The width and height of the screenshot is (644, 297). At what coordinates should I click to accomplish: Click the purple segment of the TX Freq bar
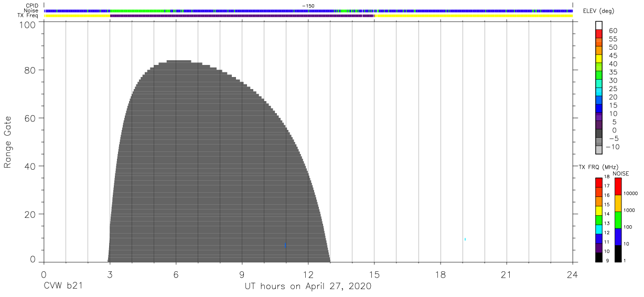click(242, 16)
